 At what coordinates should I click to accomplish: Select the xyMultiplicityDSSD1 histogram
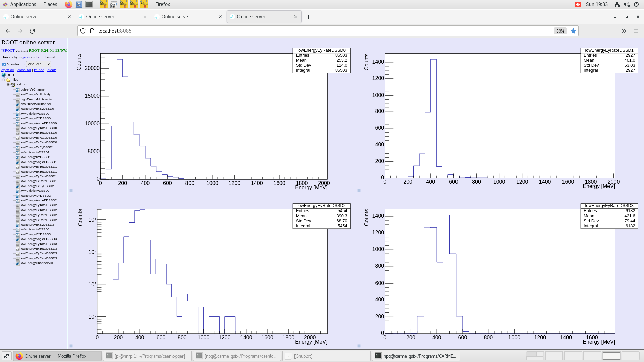tap(35, 152)
